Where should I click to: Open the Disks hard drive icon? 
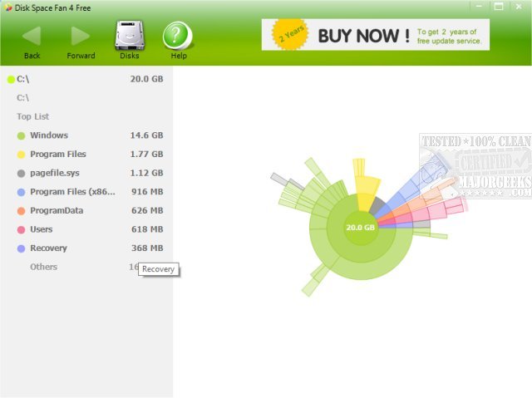[x=130, y=35]
